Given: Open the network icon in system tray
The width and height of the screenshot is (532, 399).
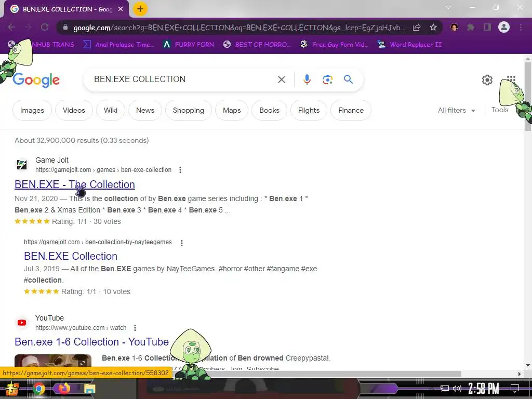Looking at the screenshot, I should coord(445,389).
